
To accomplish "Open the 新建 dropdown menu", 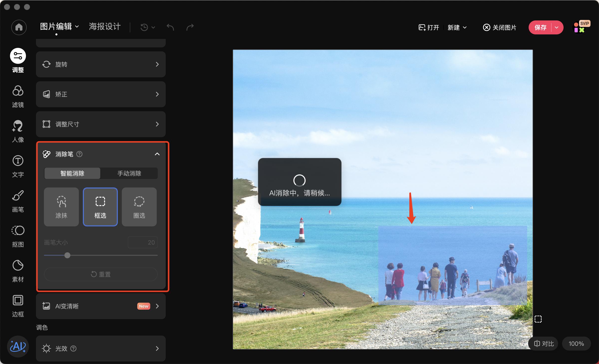I will pyautogui.click(x=457, y=27).
